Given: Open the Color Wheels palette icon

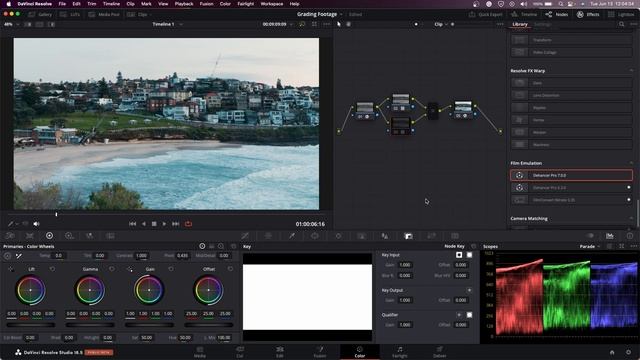Looking at the screenshot, I should pyautogui.click(x=49, y=236).
